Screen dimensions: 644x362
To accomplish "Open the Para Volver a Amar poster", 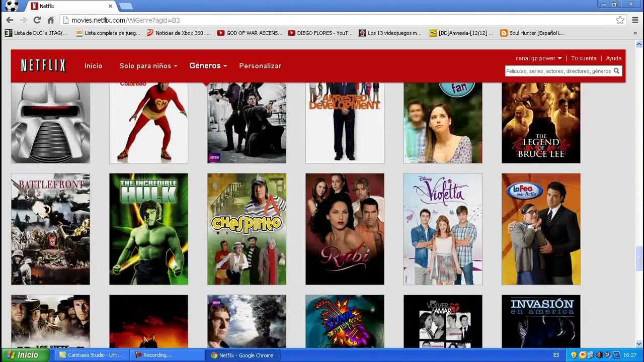I will 443,321.
